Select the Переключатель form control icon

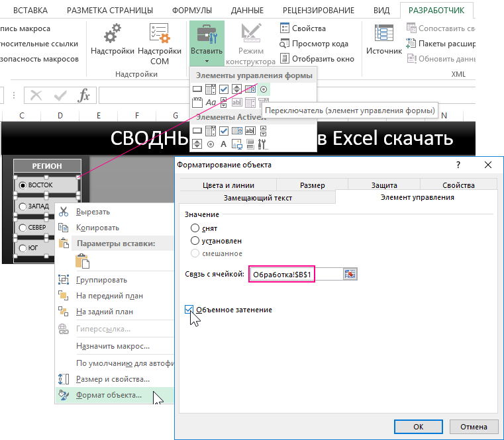click(x=264, y=89)
